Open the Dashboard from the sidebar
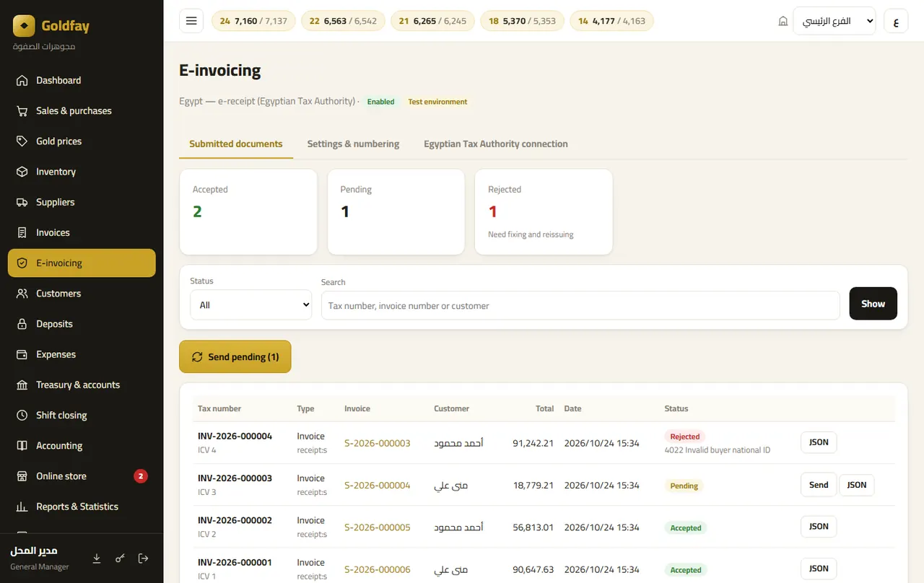The image size is (924, 583). (x=82, y=80)
